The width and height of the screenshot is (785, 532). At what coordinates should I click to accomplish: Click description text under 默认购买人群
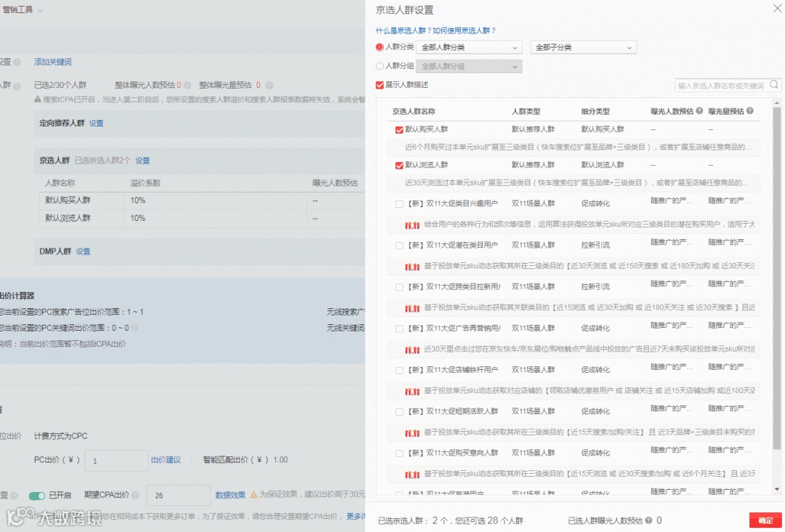(579, 147)
